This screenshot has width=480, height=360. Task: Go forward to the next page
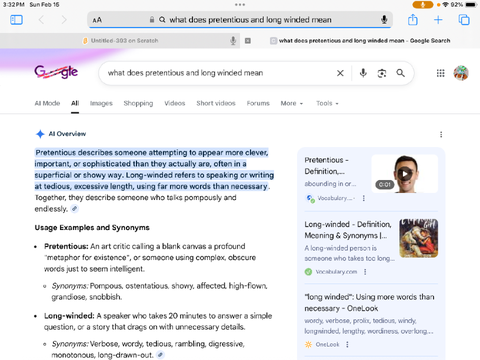[64, 20]
